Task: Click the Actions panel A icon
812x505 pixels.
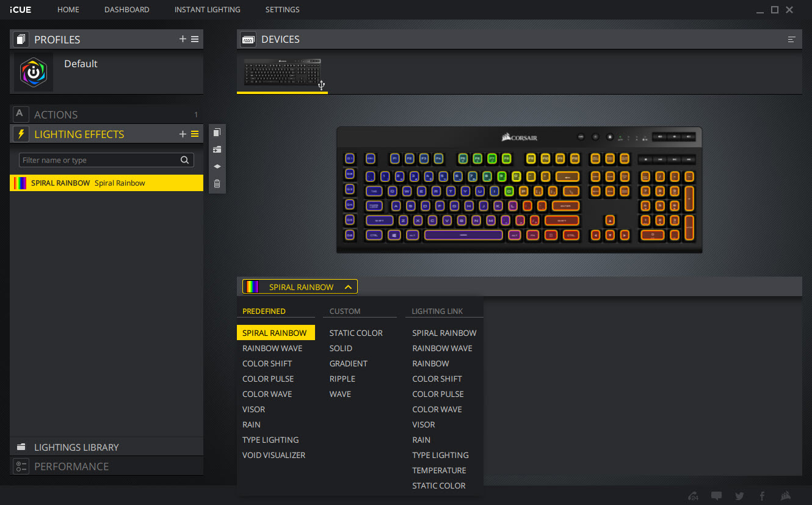Action: [21, 114]
